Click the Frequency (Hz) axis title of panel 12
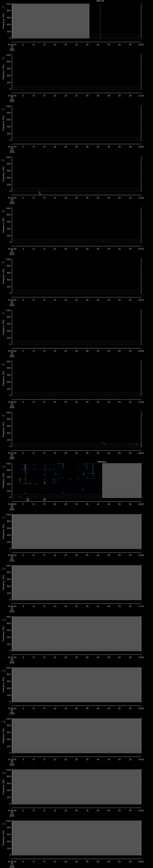The height and width of the screenshot is (868, 153). [3, 582]
